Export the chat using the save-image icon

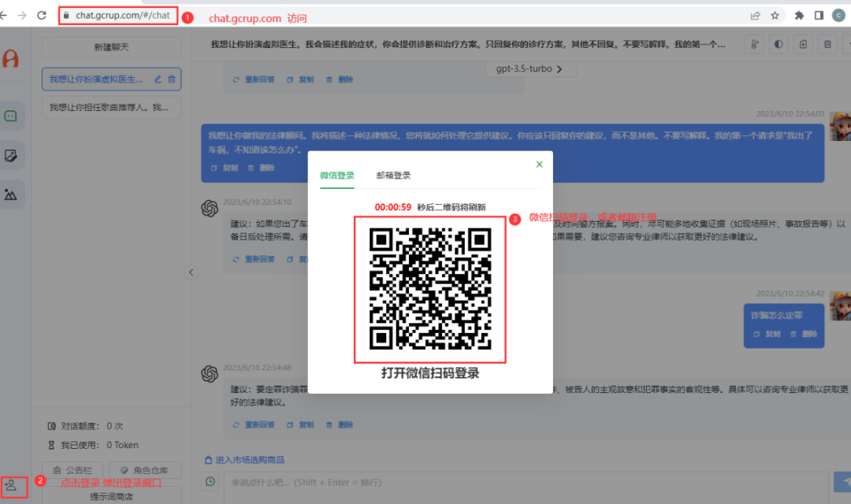tap(803, 45)
